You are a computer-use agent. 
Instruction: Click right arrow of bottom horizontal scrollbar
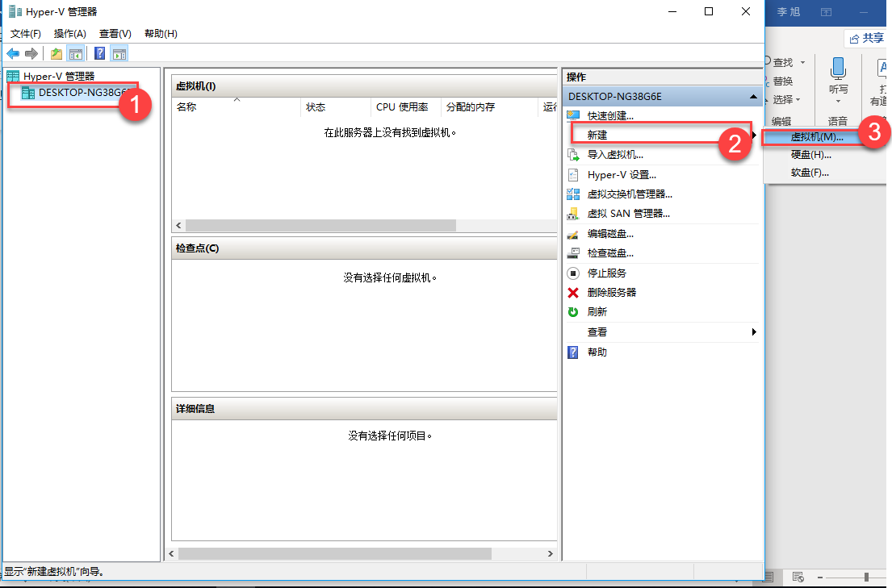pyautogui.click(x=550, y=553)
